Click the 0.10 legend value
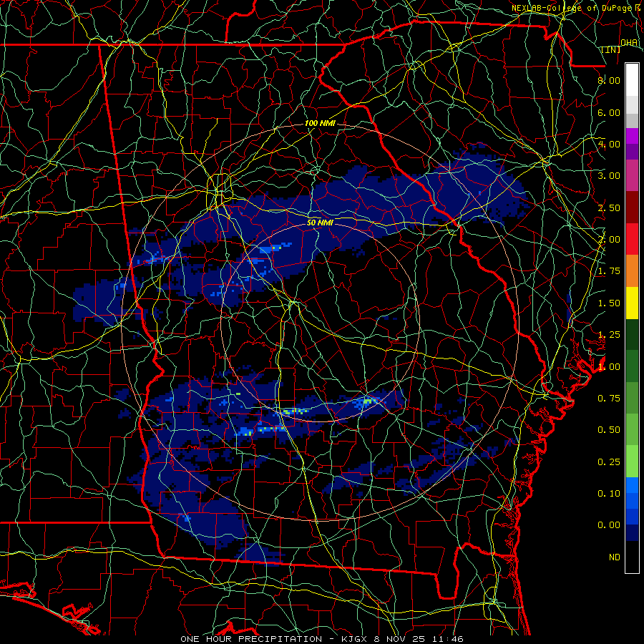 pos(609,494)
